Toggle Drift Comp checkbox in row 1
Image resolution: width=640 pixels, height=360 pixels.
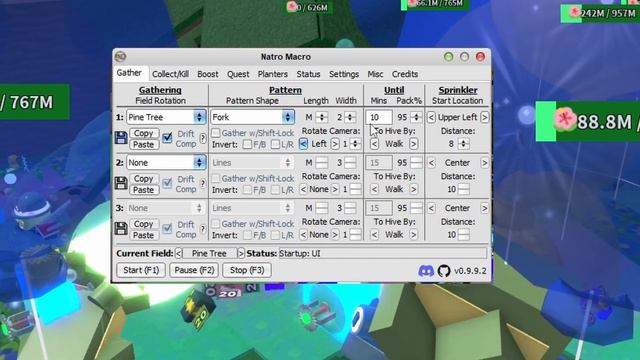click(x=167, y=138)
